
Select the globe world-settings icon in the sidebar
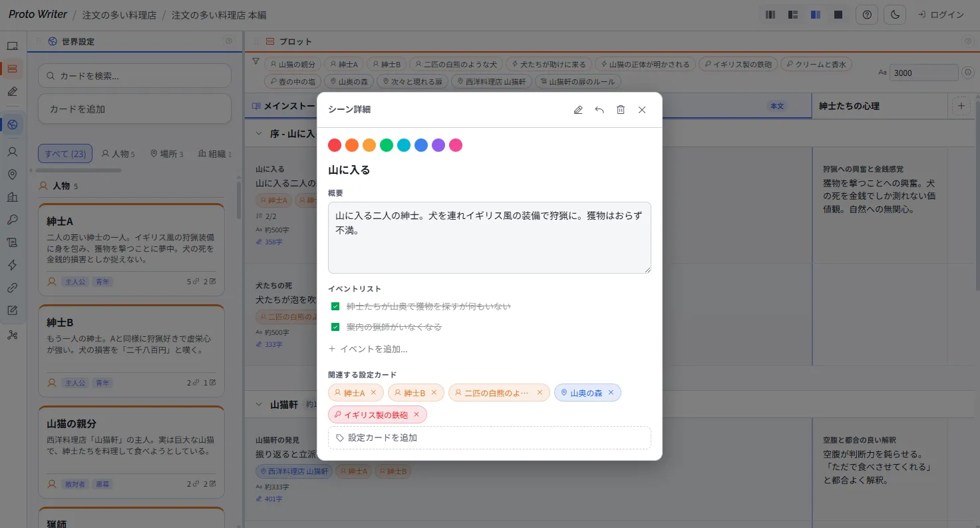click(x=13, y=124)
